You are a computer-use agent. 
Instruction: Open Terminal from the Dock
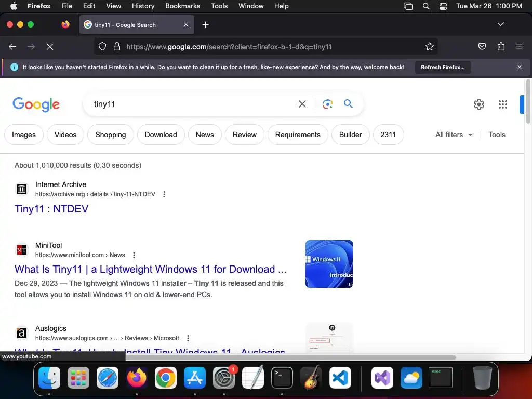282,377
